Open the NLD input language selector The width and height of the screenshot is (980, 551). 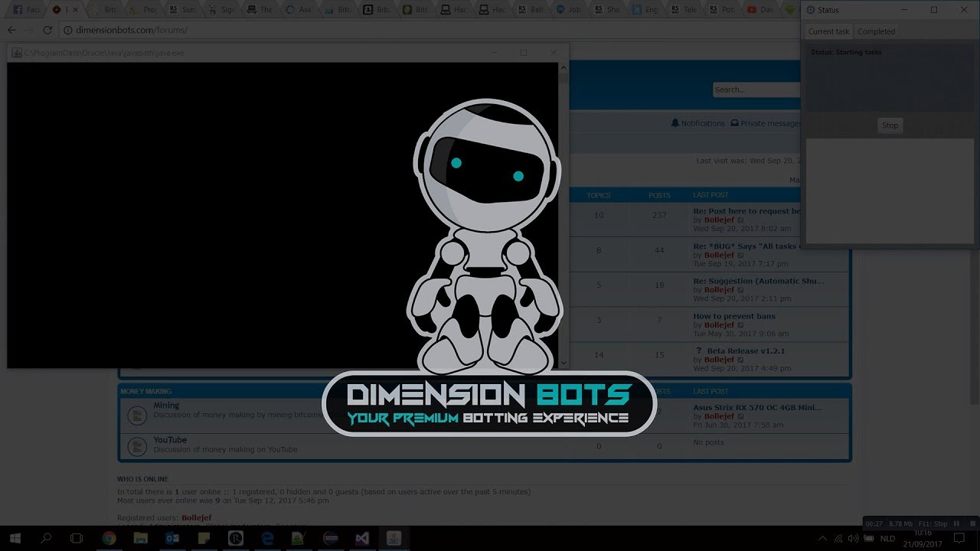[887, 539]
